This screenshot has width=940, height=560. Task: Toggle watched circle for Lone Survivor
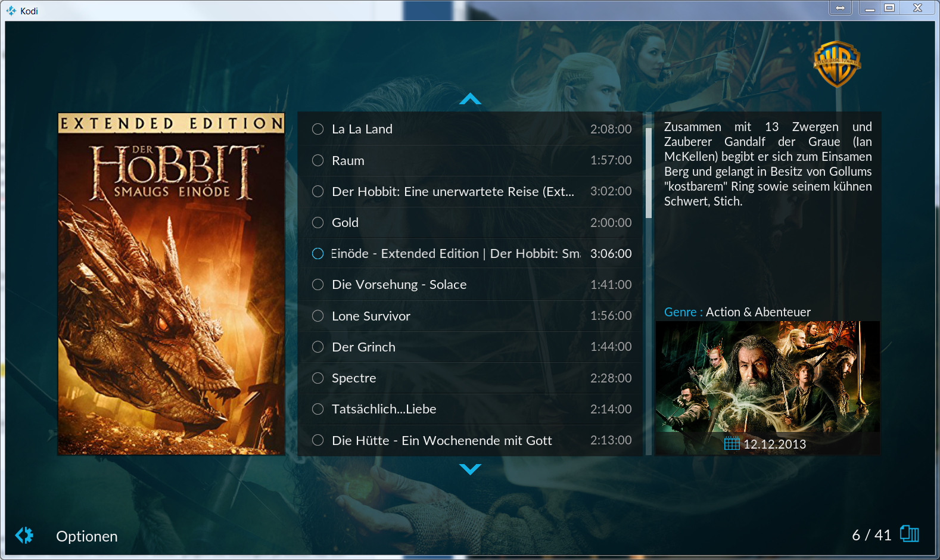click(318, 316)
